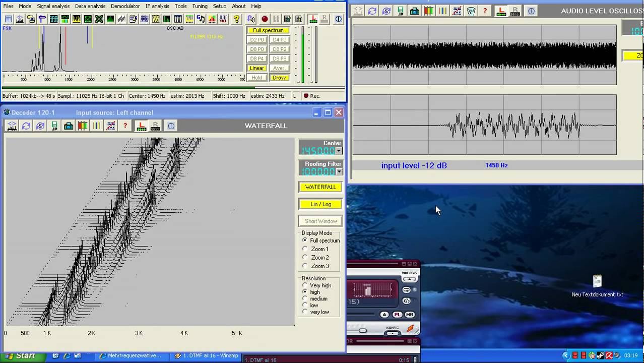The image size is (644, 363).
Task: Click the red Record button in main toolbar
Action: point(265,19)
